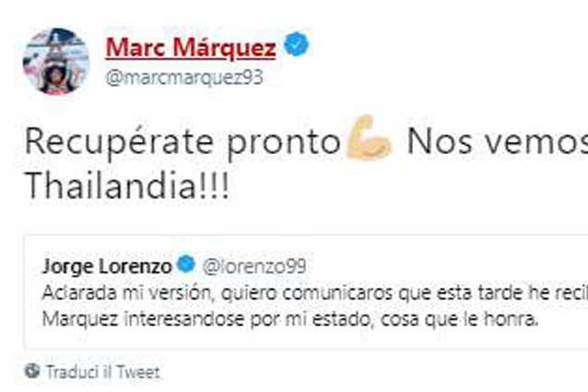
Task: Open the @lorenzo99 handle
Action: coord(254,267)
